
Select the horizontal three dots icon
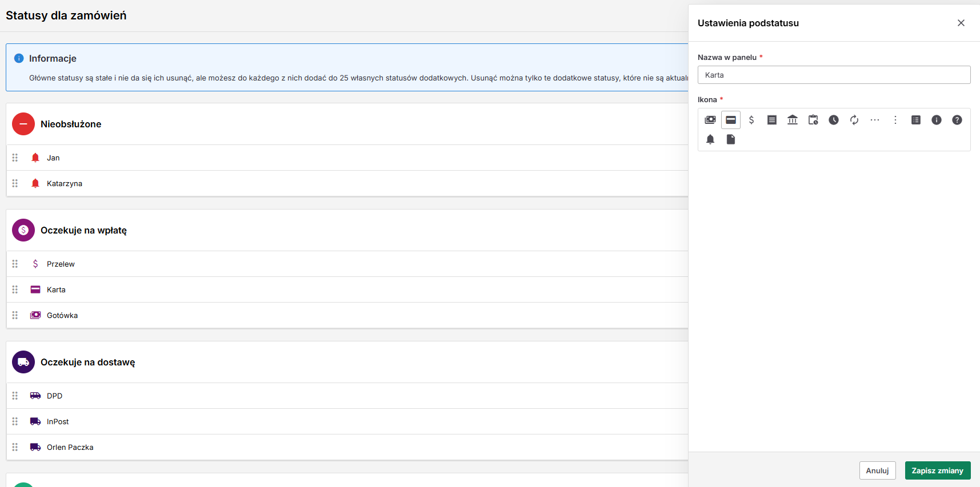[x=875, y=120]
